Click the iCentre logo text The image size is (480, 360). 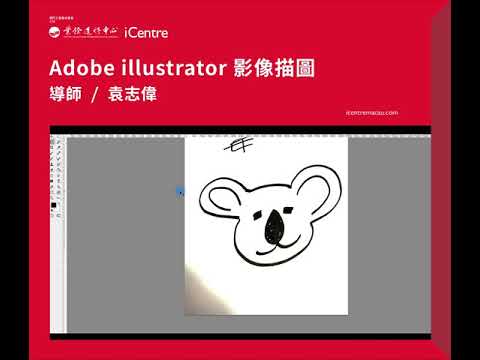click(x=146, y=33)
